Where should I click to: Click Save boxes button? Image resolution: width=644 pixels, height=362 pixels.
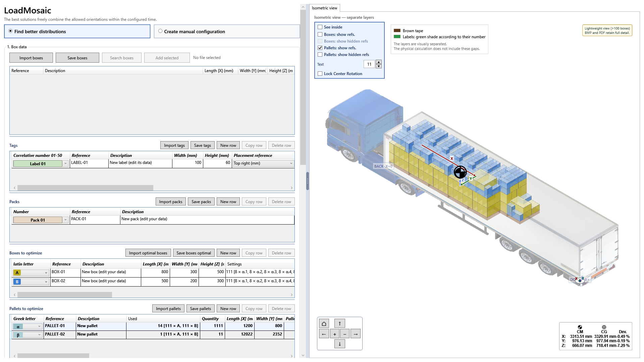[x=77, y=58]
